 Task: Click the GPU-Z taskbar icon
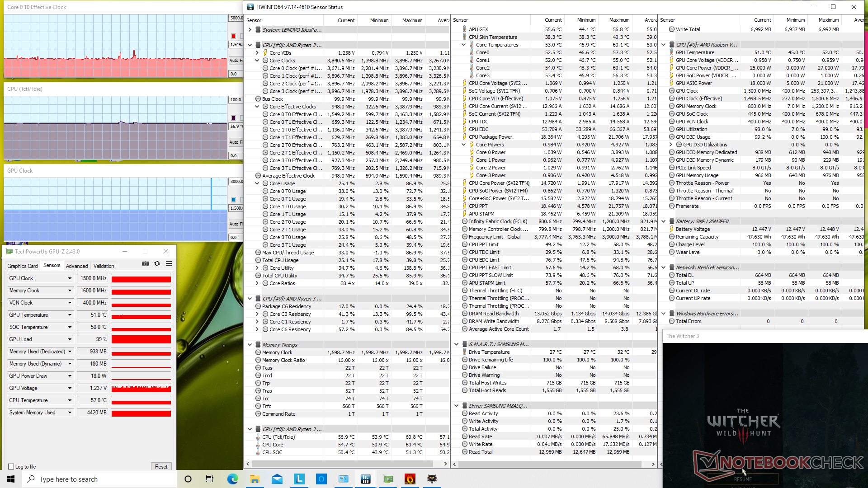tap(387, 479)
